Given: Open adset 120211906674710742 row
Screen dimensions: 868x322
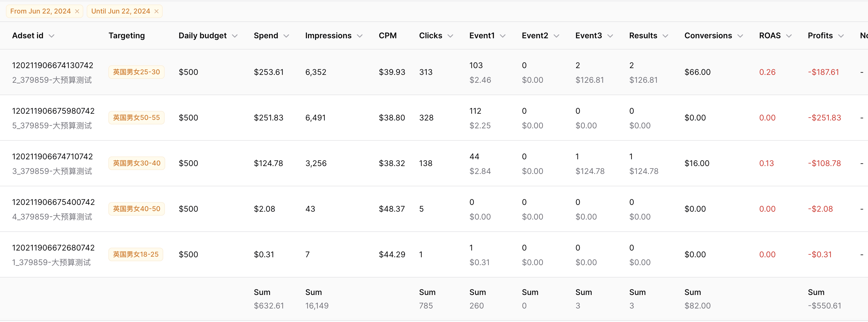Looking at the screenshot, I should pyautogui.click(x=52, y=156).
